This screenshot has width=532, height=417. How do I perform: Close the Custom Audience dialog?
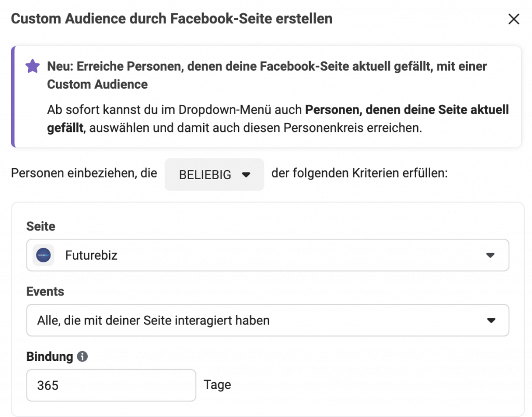click(x=514, y=19)
